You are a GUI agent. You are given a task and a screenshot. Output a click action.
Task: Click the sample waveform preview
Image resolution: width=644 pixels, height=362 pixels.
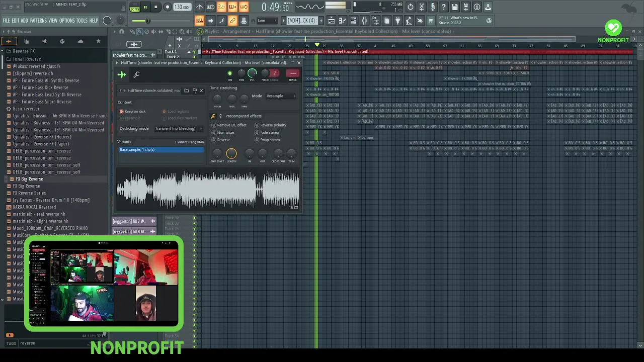pos(208,189)
